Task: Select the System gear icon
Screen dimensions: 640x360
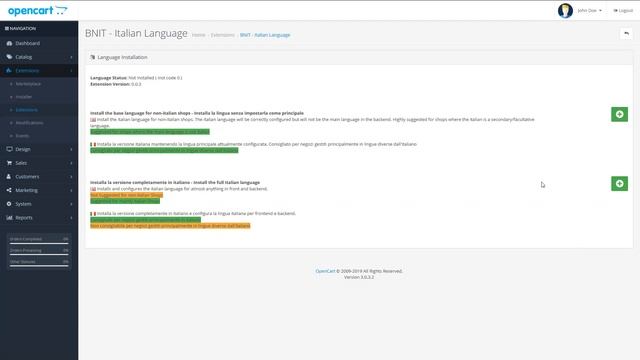Action: tap(9, 204)
